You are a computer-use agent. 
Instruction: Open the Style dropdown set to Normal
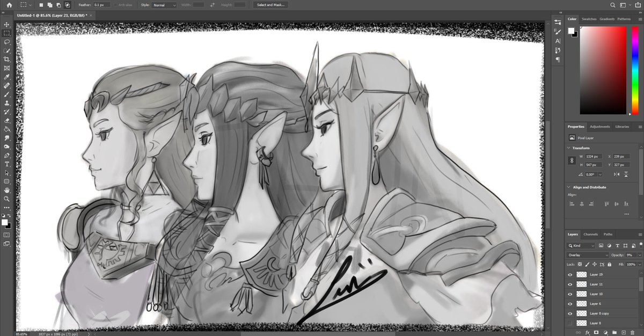pyautogui.click(x=164, y=5)
